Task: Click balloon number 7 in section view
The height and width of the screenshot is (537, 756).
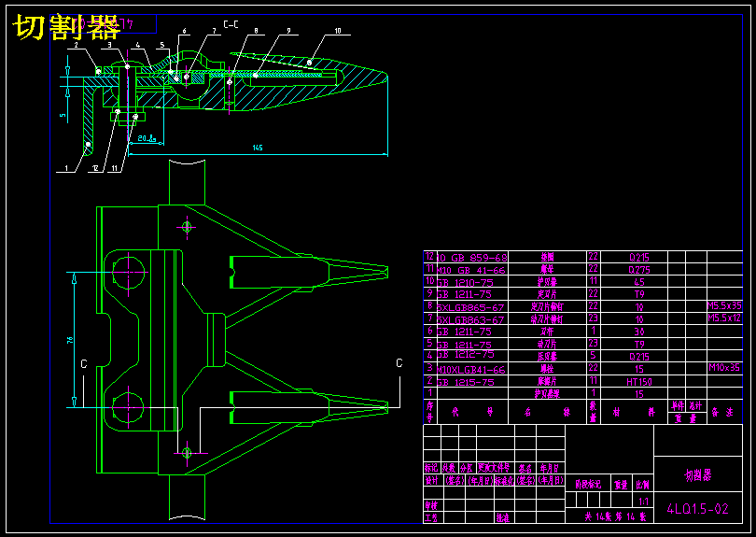Action: [214, 31]
